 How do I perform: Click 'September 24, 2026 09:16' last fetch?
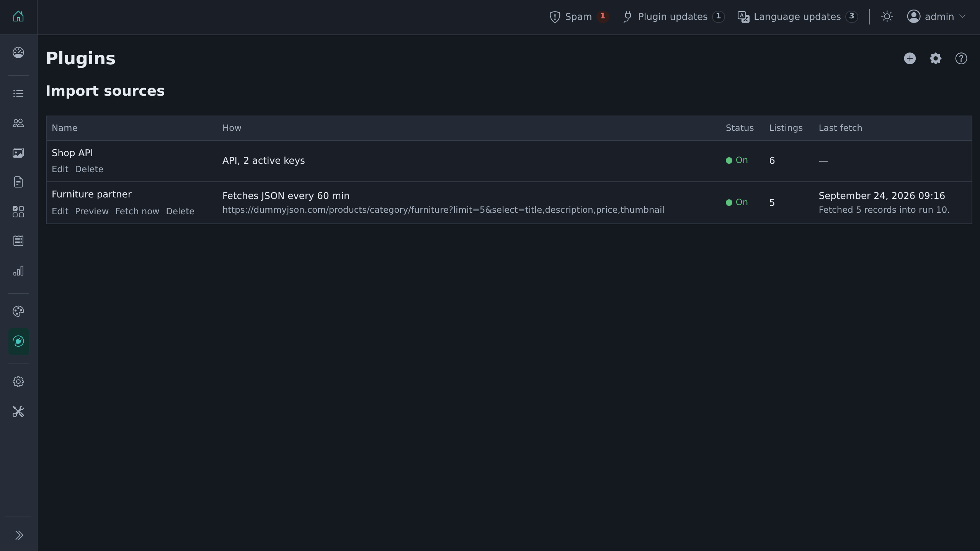[x=882, y=196]
